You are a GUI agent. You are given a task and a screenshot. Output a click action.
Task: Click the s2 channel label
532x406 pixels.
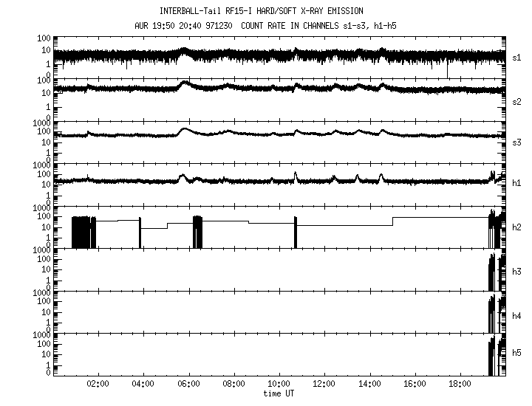point(517,100)
